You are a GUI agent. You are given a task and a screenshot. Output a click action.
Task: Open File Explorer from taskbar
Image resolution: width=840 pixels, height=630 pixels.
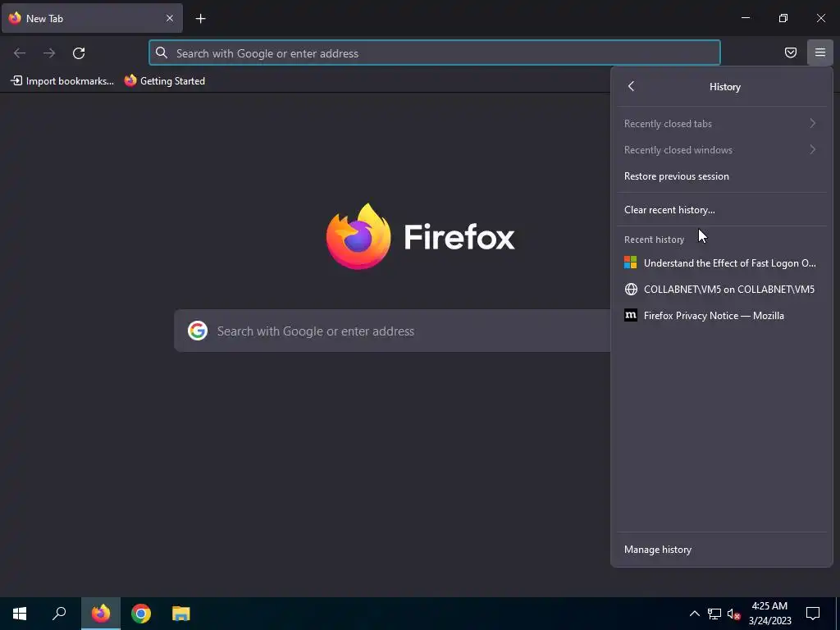tap(181, 614)
